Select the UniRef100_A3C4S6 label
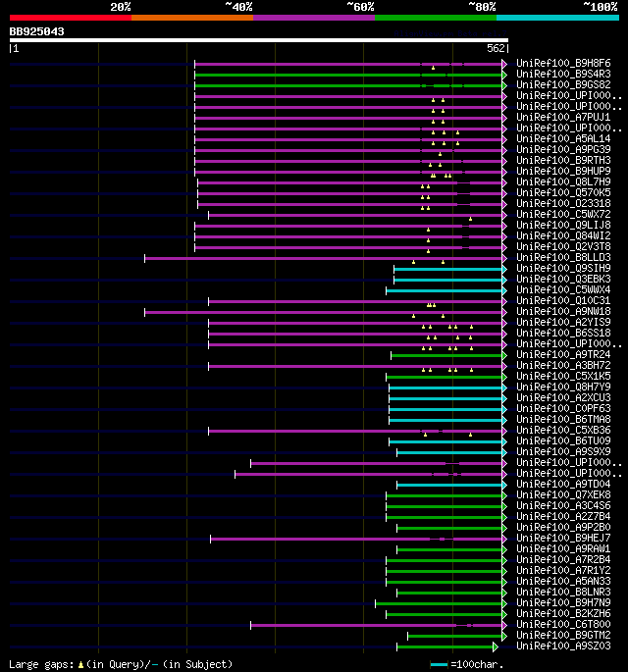This screenshot has height=672, width=628. pos(563,505)
